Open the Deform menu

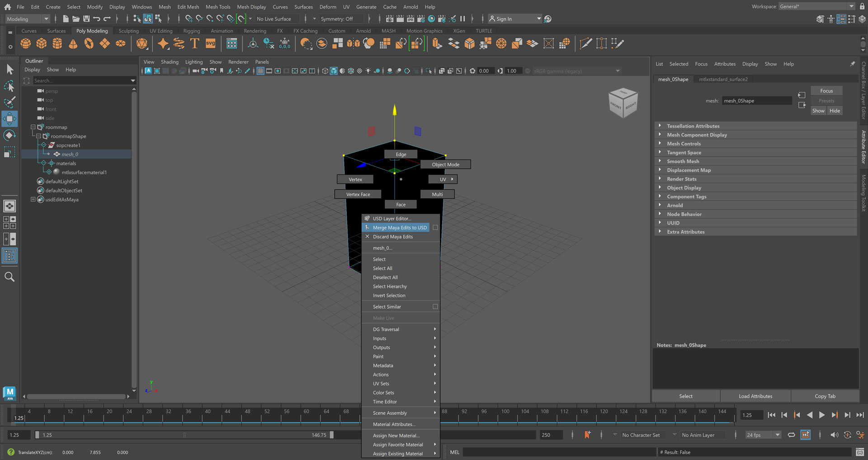tap(328, 7)
